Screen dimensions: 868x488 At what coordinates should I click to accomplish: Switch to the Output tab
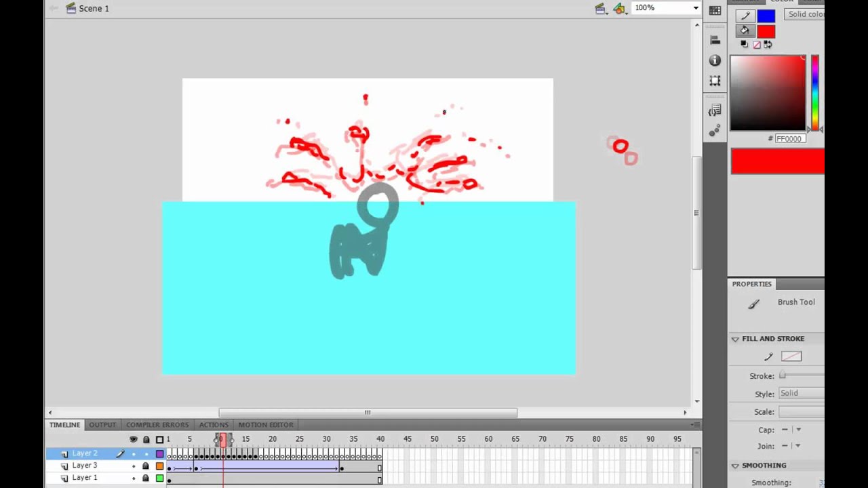[102, 425]
